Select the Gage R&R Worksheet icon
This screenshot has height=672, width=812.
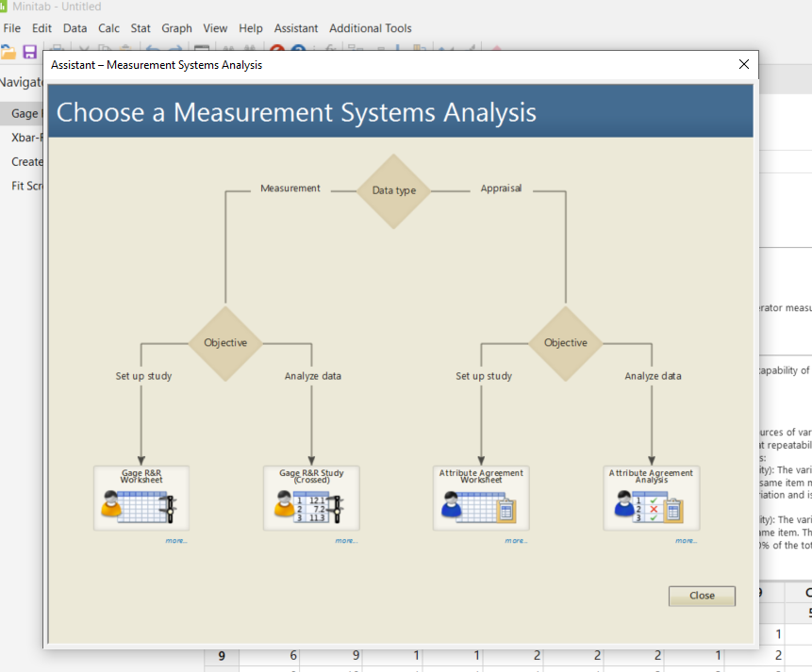(x=141, y=498)
